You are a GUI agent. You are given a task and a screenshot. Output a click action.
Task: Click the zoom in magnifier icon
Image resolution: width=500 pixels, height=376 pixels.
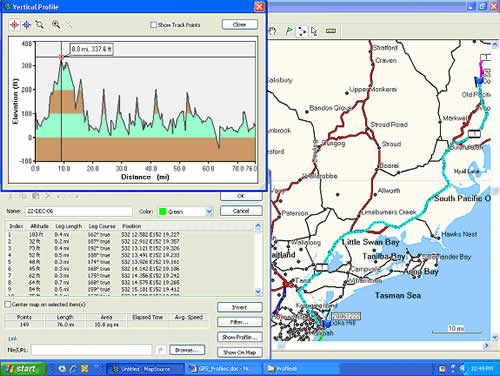click(56, 24)
